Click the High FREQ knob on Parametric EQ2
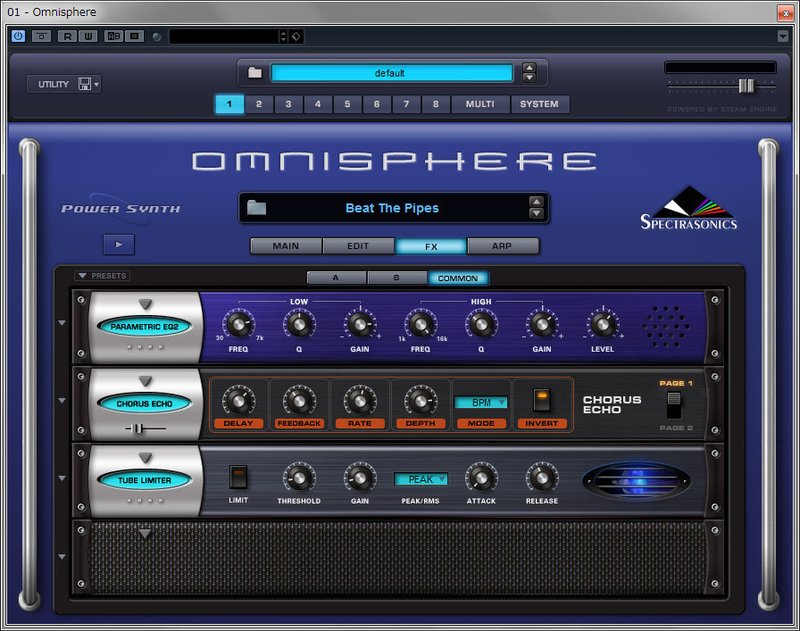Viewport: 800px width, 631px height. (420, 324)
